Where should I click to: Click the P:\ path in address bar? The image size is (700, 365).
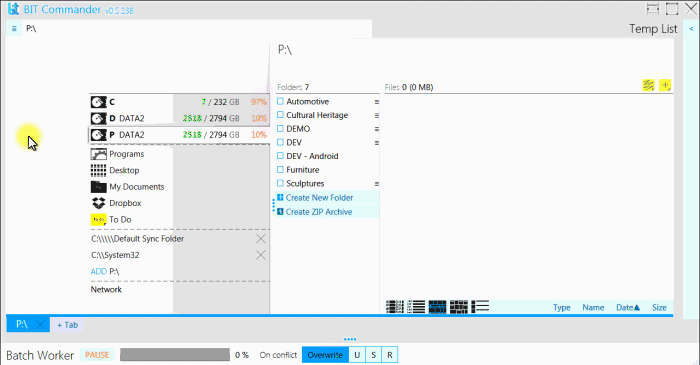tap(31, 29)
